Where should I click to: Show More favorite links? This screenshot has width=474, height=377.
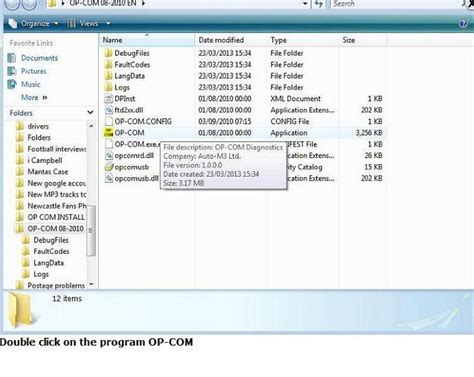34,98
